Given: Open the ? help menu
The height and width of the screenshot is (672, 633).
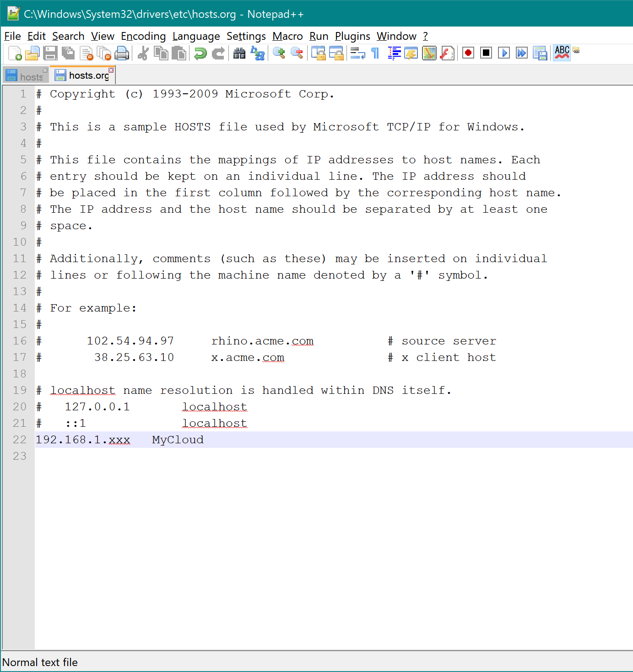Looking at the screenshot, I should (425, 36).
